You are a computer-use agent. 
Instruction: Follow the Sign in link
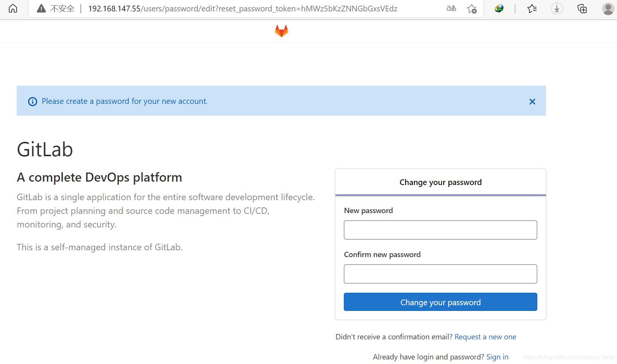click(497, 357)
